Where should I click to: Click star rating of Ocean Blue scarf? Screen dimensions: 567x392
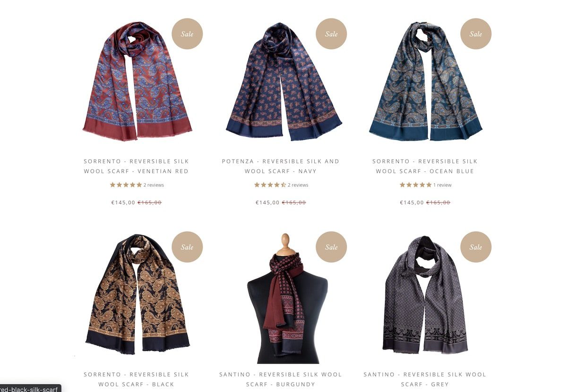pos(415,185)
